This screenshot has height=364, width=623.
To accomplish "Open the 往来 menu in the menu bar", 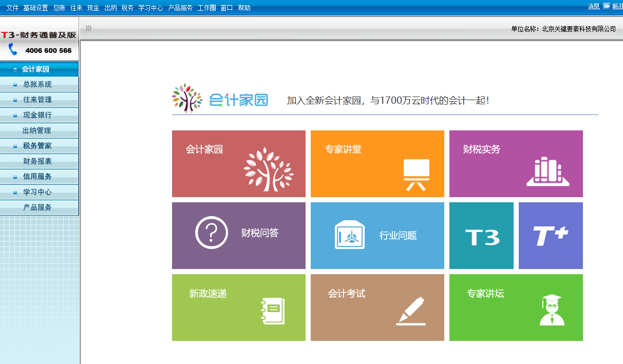I will [76, 8].
